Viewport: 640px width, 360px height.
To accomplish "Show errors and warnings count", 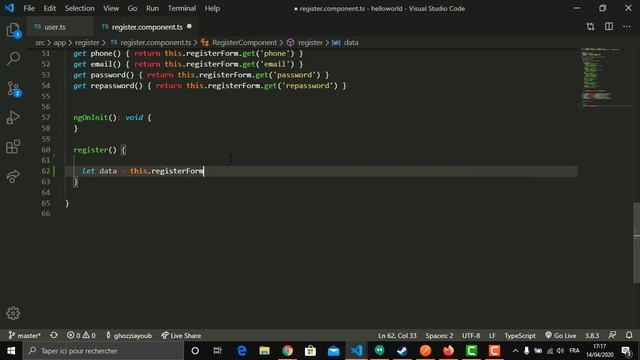I will (81, 336).
